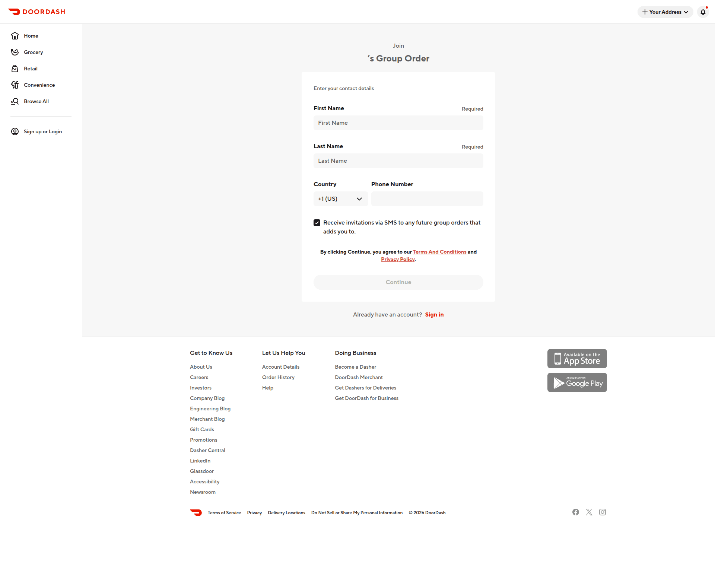Viewport: 715px width, 588px height.
Task: Open the bottom bar Privacy link
Action: 255,513
